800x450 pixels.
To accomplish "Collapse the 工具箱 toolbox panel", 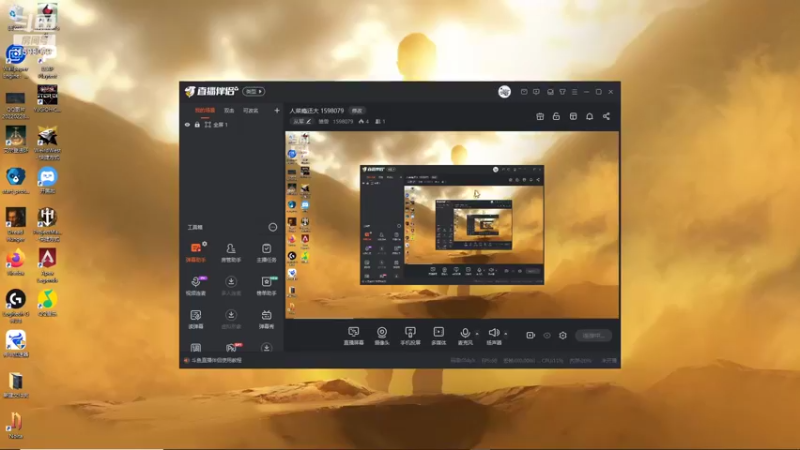I will click(273, 227).
